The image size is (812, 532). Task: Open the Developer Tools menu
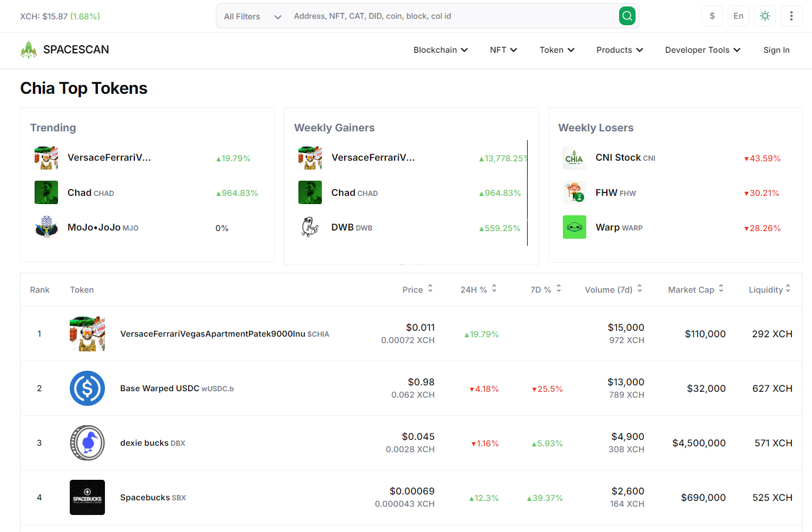[x=702, y=50]
